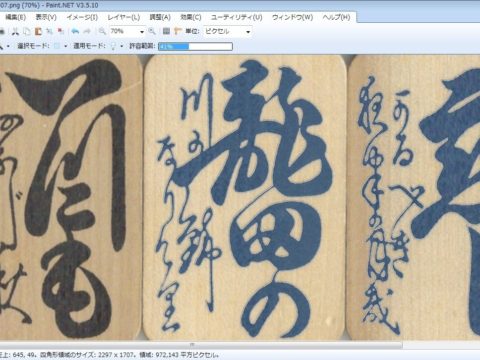Undo the last action with the blue arrow
This screenshot has height=360, width=480.
[x=75, y=31]
